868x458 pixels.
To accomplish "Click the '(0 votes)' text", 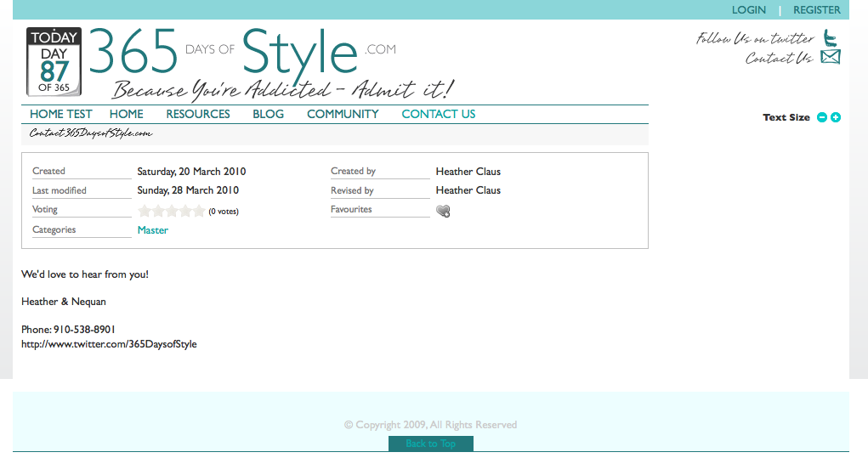I will (x=224, y=212).
